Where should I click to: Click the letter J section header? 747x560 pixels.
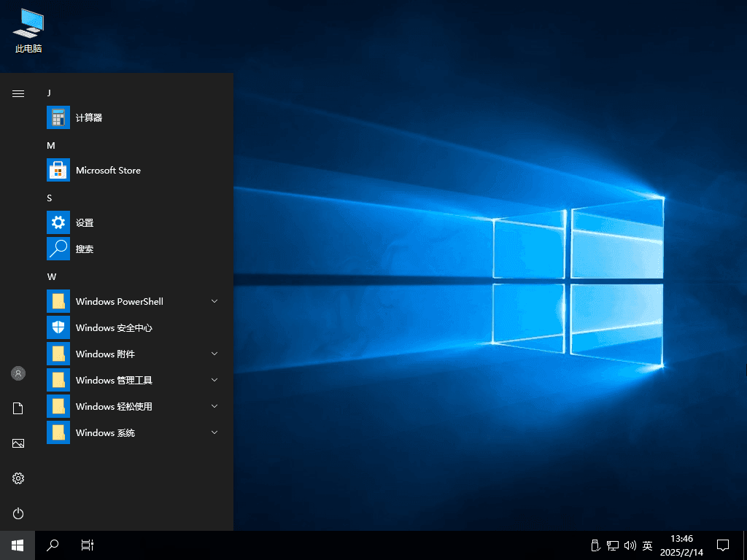[x=49, y=93]
